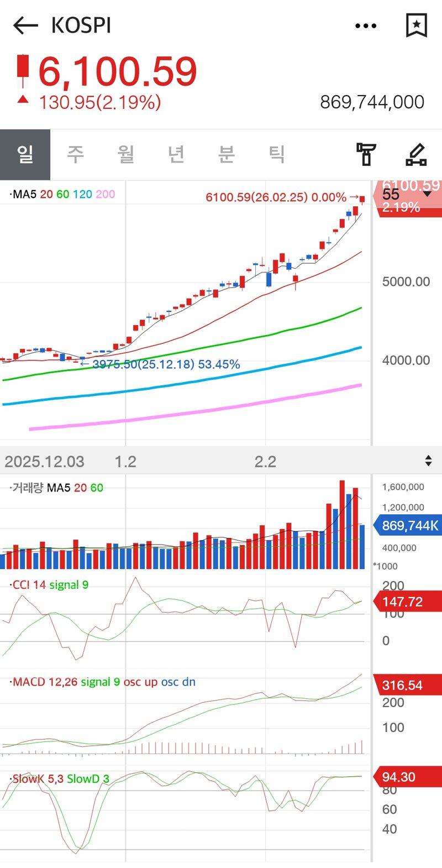Open the drawing tools pencil icon
The image size is (442, 868).
pos(416,154)
